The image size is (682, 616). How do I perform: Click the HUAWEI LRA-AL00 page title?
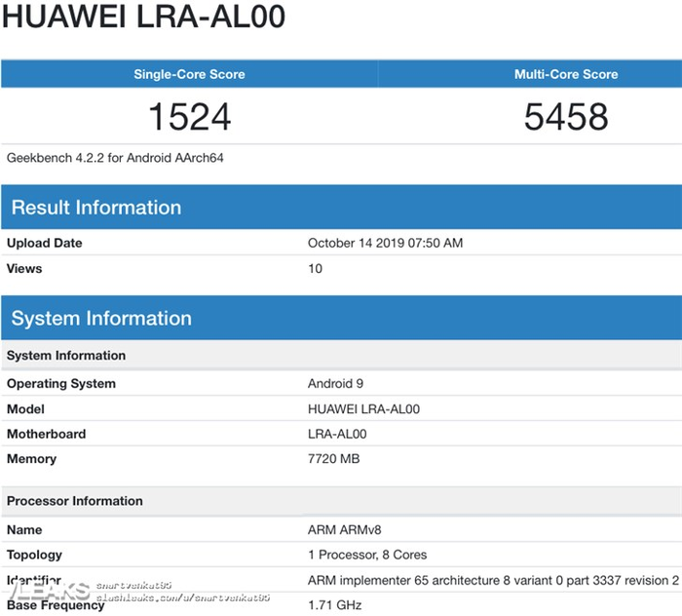(143, 17)
